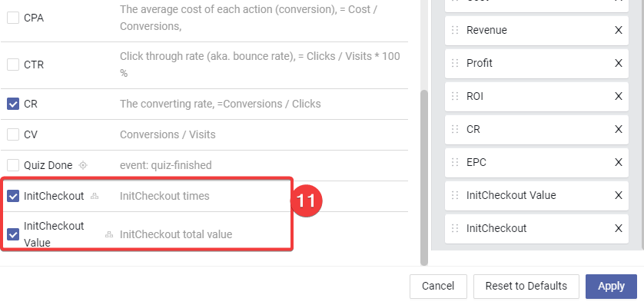644x305 pixels.
Task: Tick the CTR metric checkbox
Action: (13, 65)
